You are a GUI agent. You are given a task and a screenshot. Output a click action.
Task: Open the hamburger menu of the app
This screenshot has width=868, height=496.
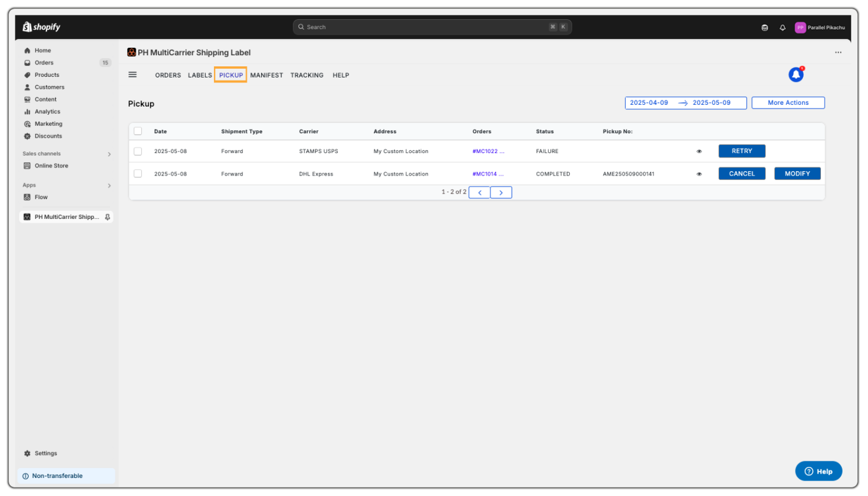tap(133, 74)
